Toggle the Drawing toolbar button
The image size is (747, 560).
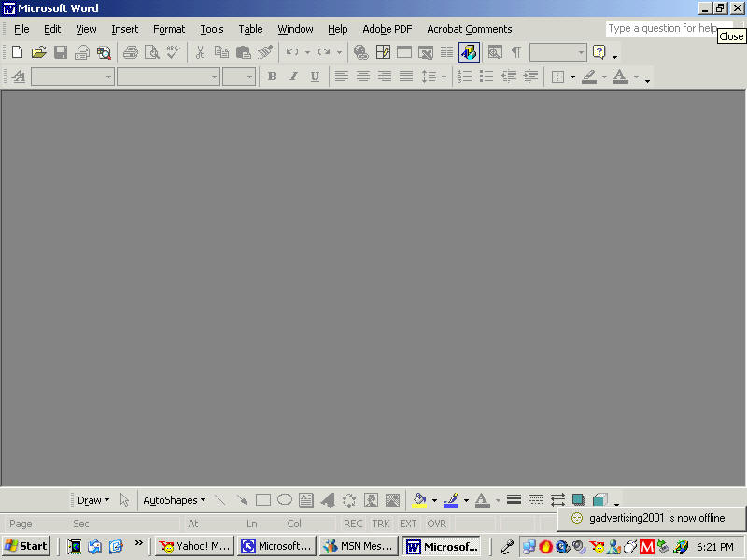tap(469, 52)
